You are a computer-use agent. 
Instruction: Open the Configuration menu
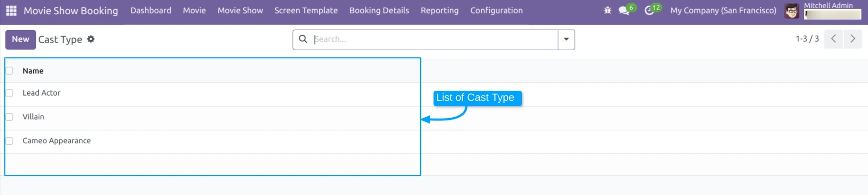(496, 11)
